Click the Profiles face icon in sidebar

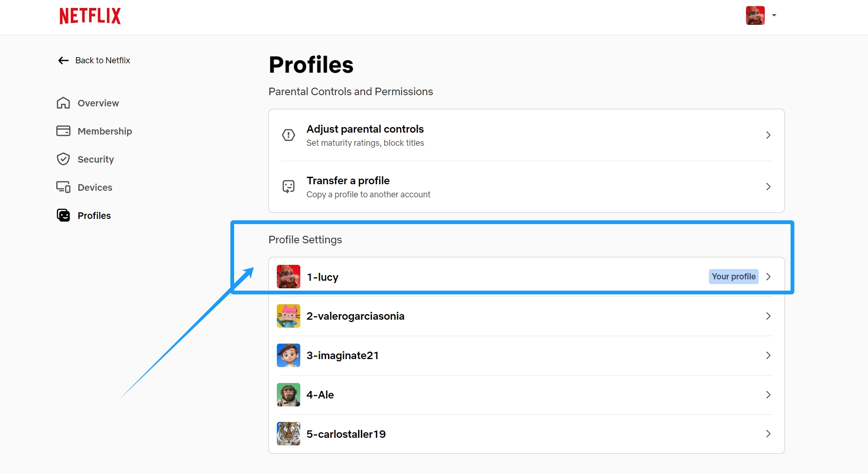[63, 215]
